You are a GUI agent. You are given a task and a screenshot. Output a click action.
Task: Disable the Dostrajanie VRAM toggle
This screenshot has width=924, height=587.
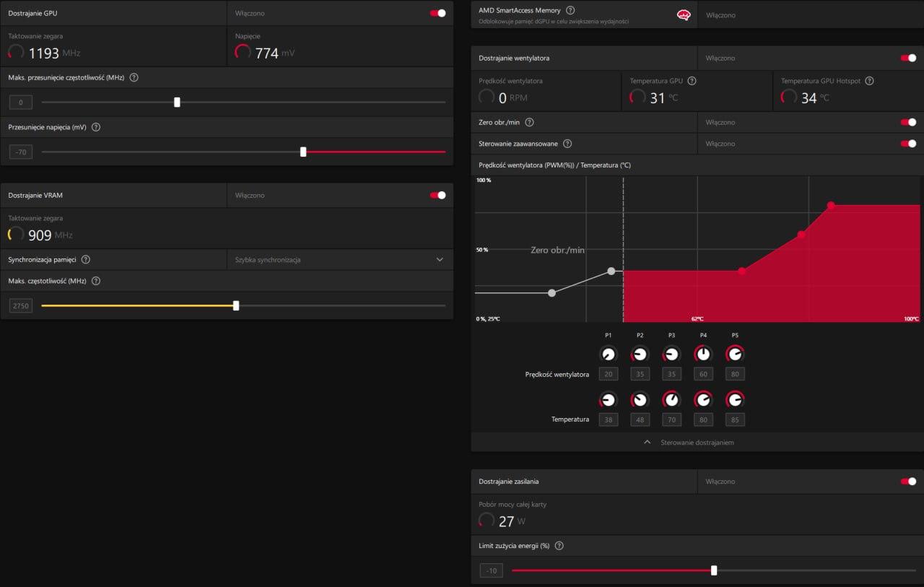tap(437, 195)
